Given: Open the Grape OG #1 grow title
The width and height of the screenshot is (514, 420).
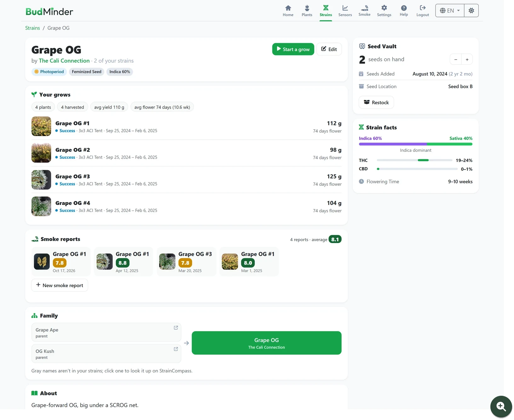Looking at the screenshot, I should [x=72, y=123].
